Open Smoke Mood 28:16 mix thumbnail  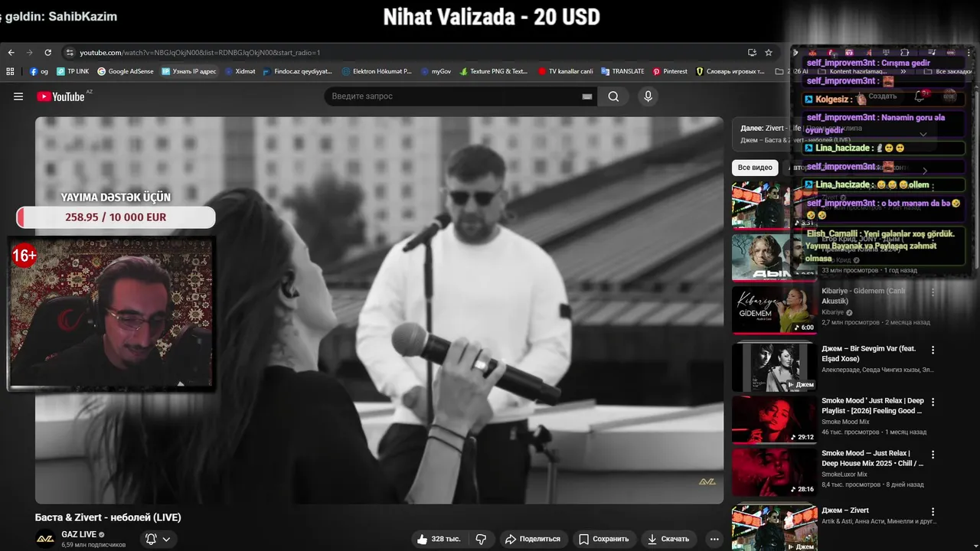pos(774,472)
